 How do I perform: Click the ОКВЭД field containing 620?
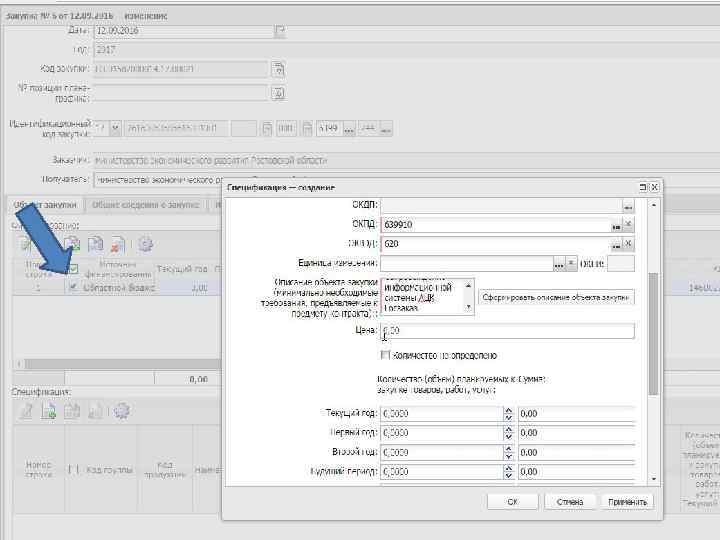(x=495, y=244)
